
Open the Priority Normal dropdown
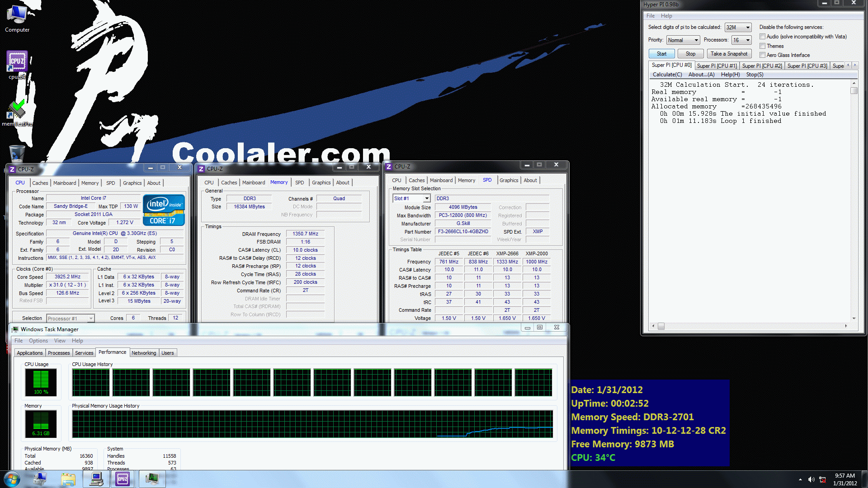683,40
